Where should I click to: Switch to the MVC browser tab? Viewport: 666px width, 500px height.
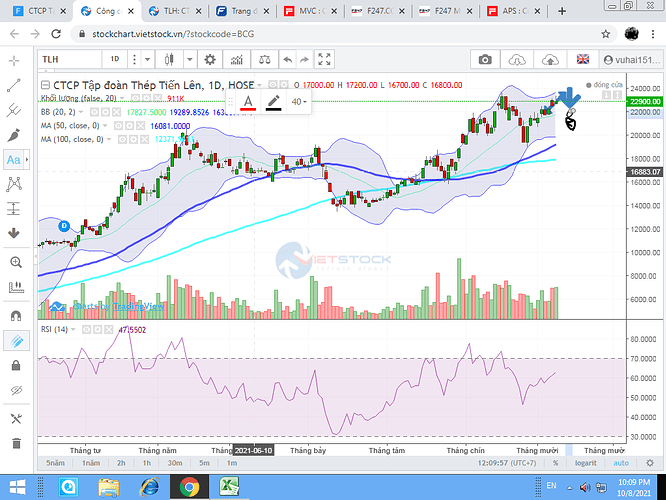click(311, 11)
